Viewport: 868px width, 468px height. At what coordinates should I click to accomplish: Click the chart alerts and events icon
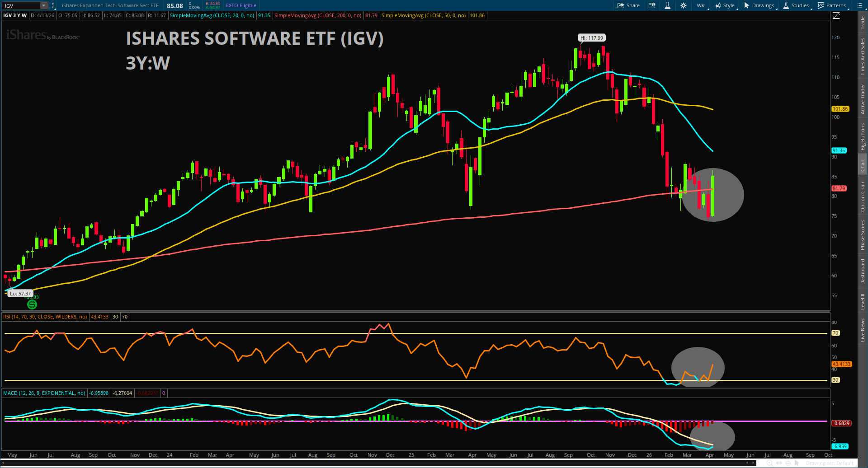coord(652,5)
